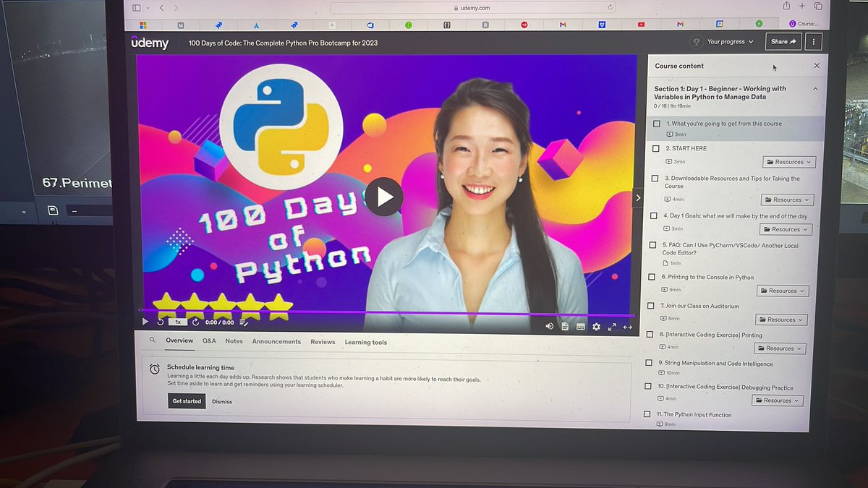Open Resources dropdown for Printing to the Console

[783, 291]
